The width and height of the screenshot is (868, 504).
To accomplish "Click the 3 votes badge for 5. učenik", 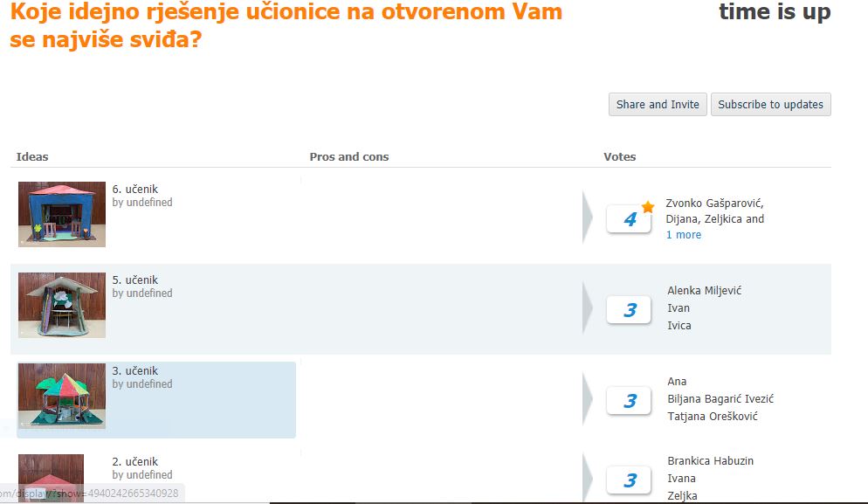I will pos(629,310).
